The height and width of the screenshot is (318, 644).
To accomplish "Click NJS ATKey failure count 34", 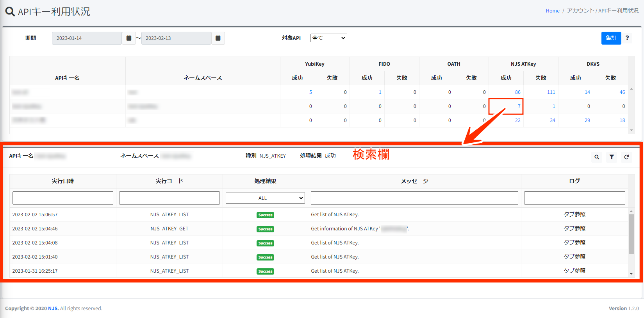I will [x=553, y=120].
